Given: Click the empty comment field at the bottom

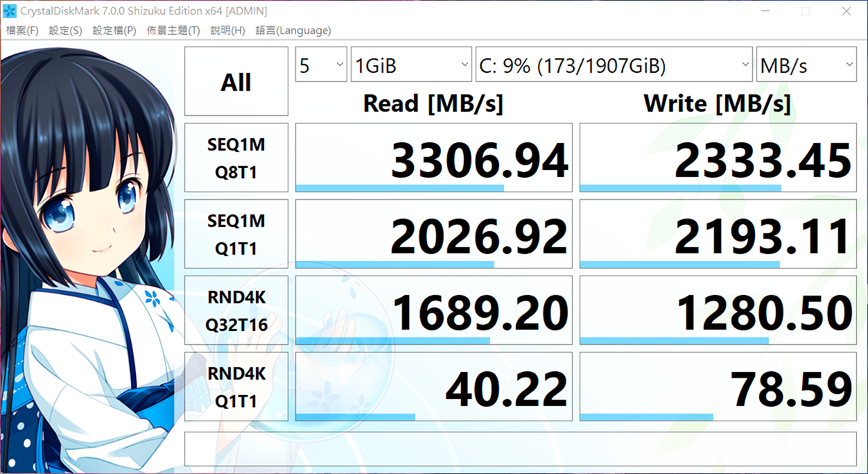Looking at the screenshot, I should click(520, 449).
